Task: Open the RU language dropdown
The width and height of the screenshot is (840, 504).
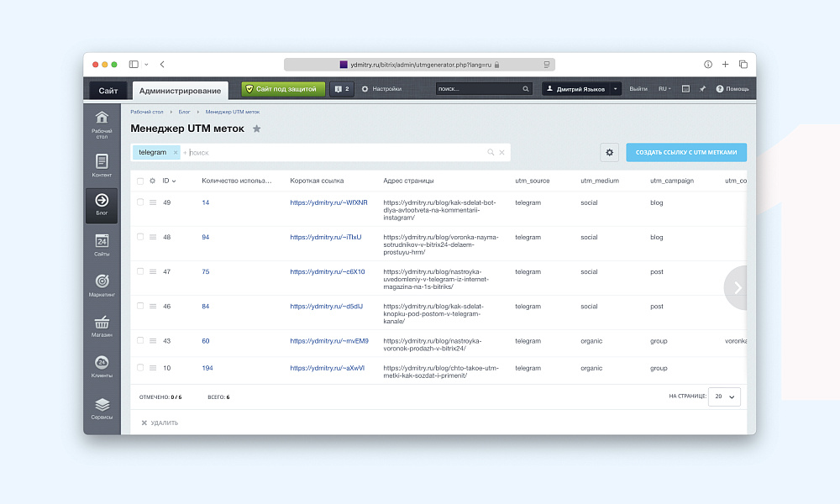Action: [x=664, y=89]
